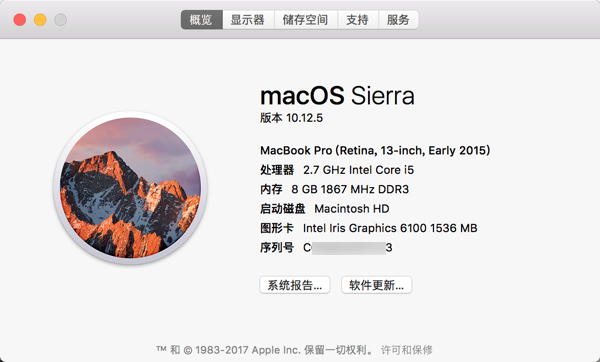Viewport: 600px width, 362px height.
Task: Click the 处理器 processor info line
Action: click(x=337, y=170)
